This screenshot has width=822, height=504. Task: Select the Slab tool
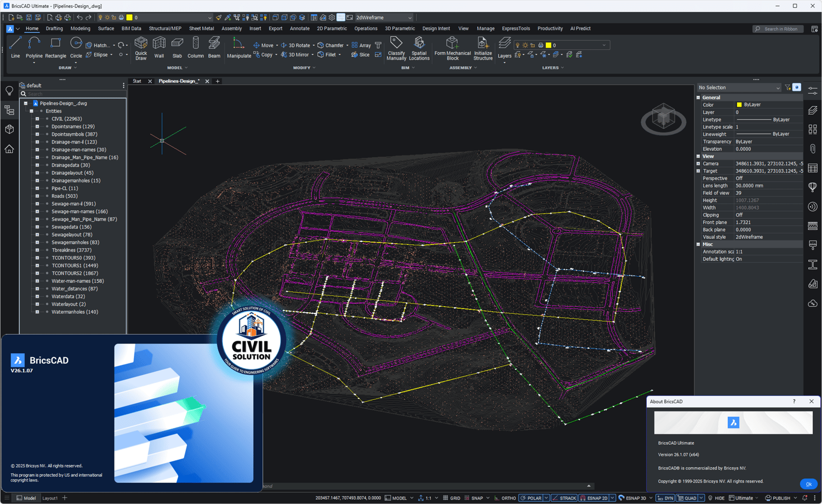177,47
